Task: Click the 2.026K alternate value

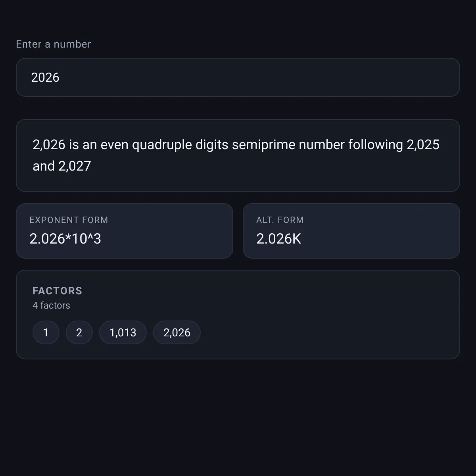Action: [x=279, y=239]
